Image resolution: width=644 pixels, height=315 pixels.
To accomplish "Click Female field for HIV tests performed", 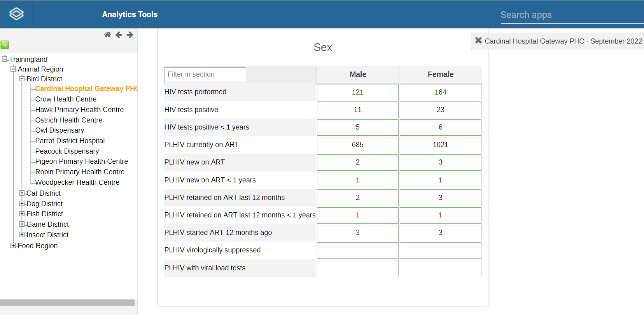I will coord(441,92).
